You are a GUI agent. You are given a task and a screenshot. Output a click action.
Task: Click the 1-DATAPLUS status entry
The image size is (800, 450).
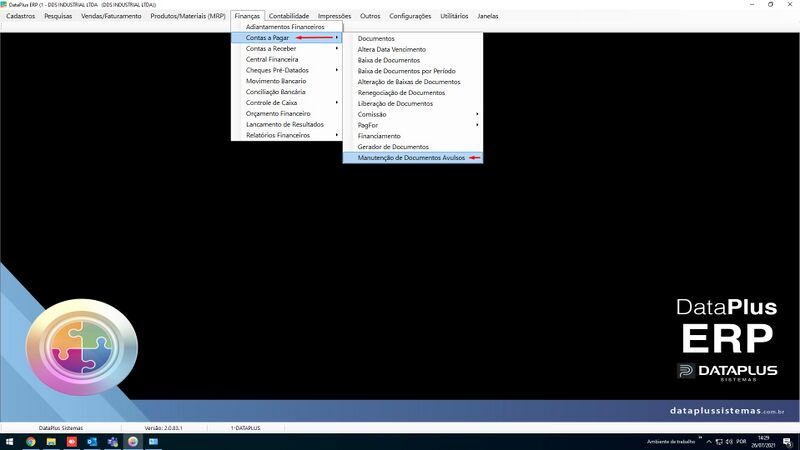tap(245, 428)
